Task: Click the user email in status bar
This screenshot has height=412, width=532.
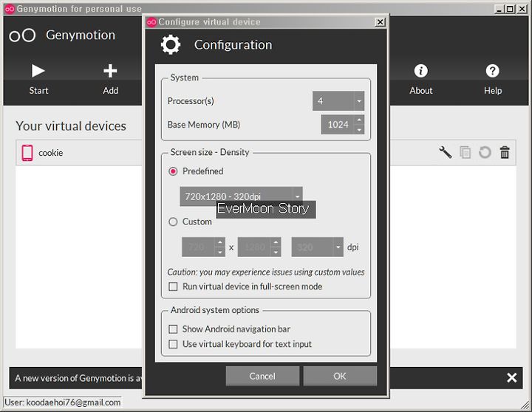Action: [63, 402]
